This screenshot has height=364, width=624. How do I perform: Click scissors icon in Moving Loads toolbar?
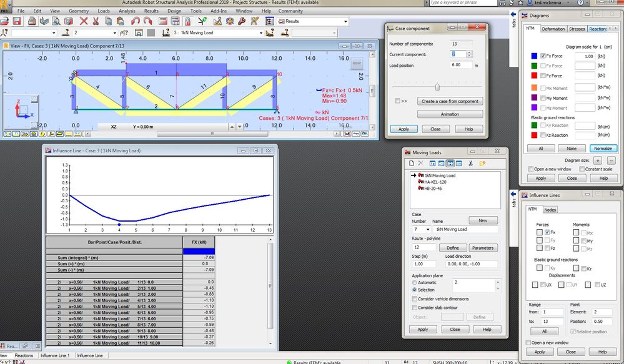(x=470, y=163)
